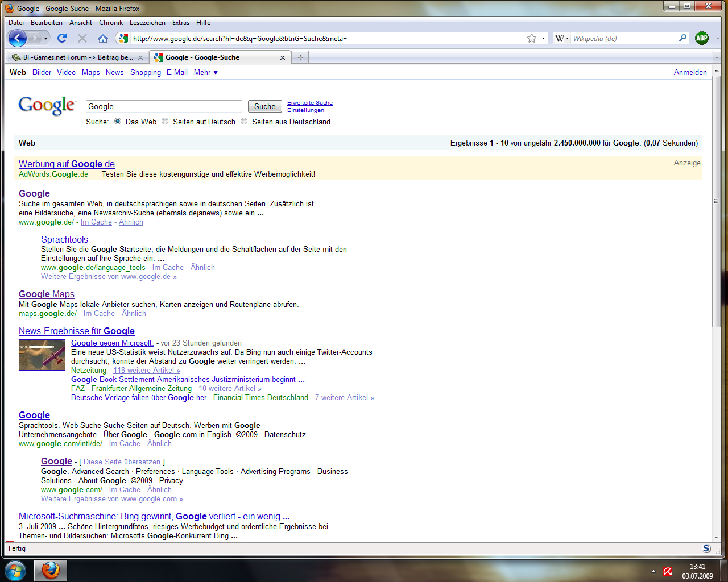Open the list all tabs dropdown

pyautogui.click(x=716, y=57)
